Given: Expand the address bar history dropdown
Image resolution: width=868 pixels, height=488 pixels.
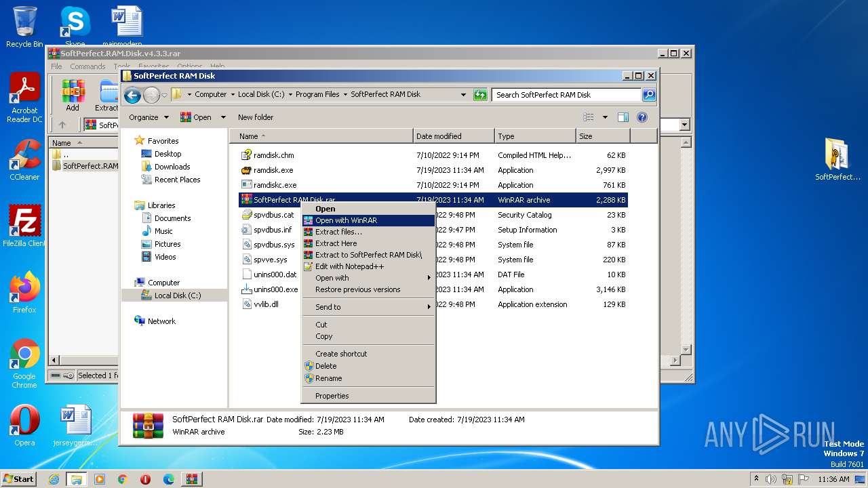Looking at the screenshot, I should (x=463, y=95).
